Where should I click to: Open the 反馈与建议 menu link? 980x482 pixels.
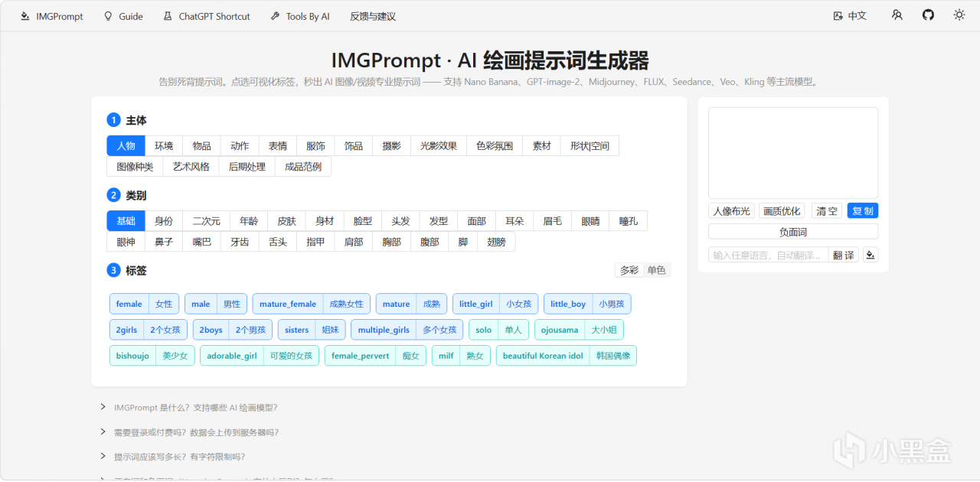(373, 16)
